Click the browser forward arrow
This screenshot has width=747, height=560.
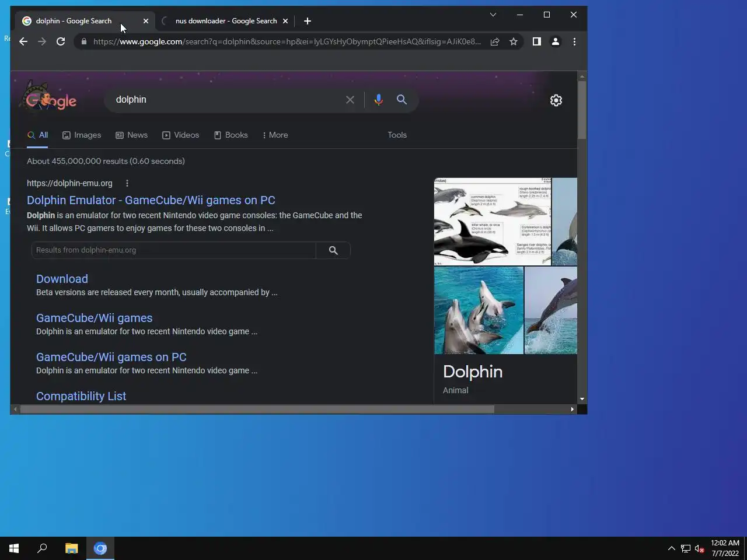[42, 41]
